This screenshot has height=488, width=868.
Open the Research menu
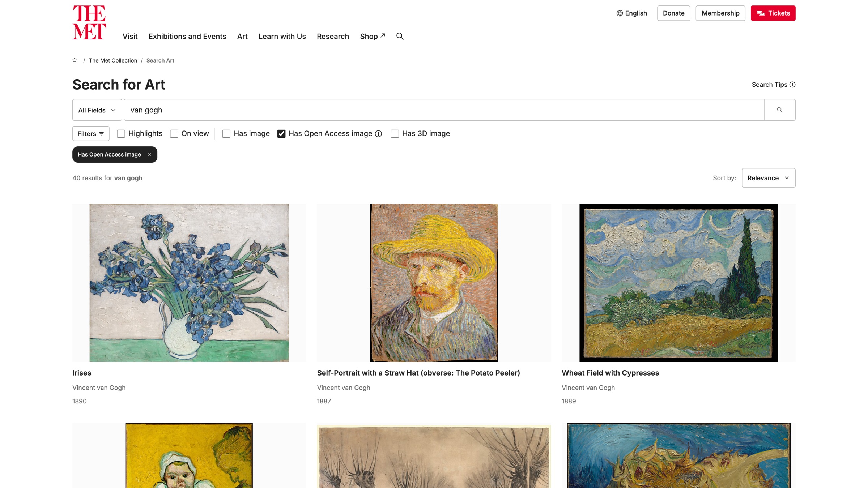coord(333,37)
